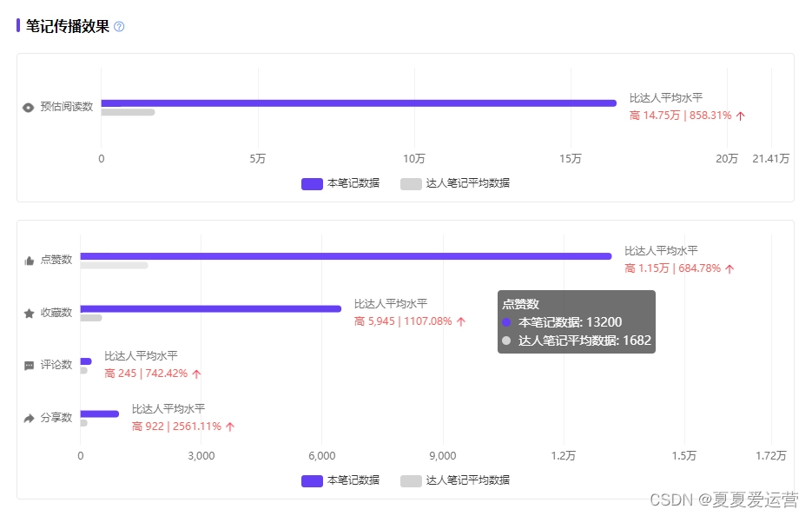812x516 pixels.
Task: Click 比达人平均水平 beside the 评论数 bar
Action: click(142, 356)
